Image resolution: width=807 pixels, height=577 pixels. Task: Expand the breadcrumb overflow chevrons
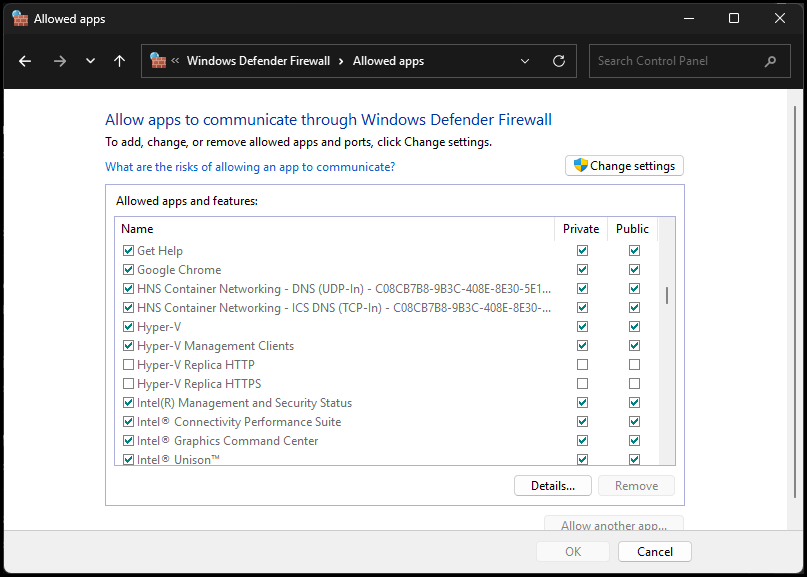pyautogui.click(x=176, y=61)
